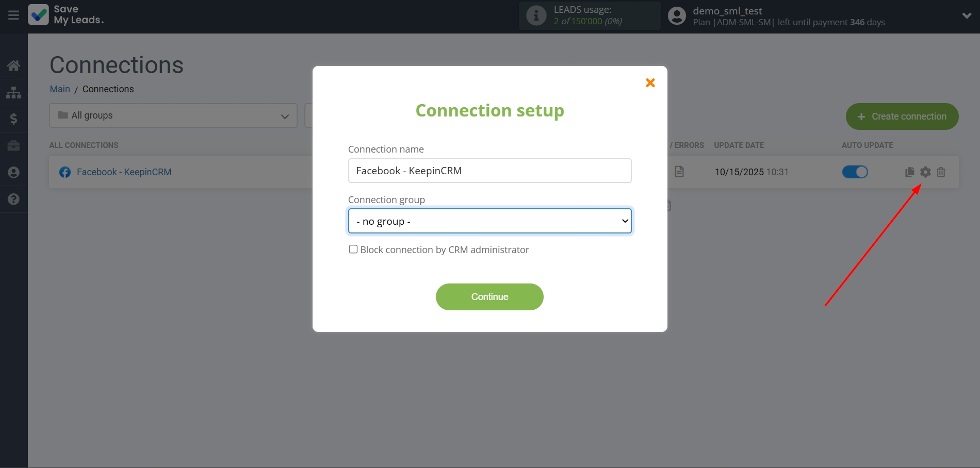Check Block connection by CRM administrator
980x468 pixels.
point(353,249)
